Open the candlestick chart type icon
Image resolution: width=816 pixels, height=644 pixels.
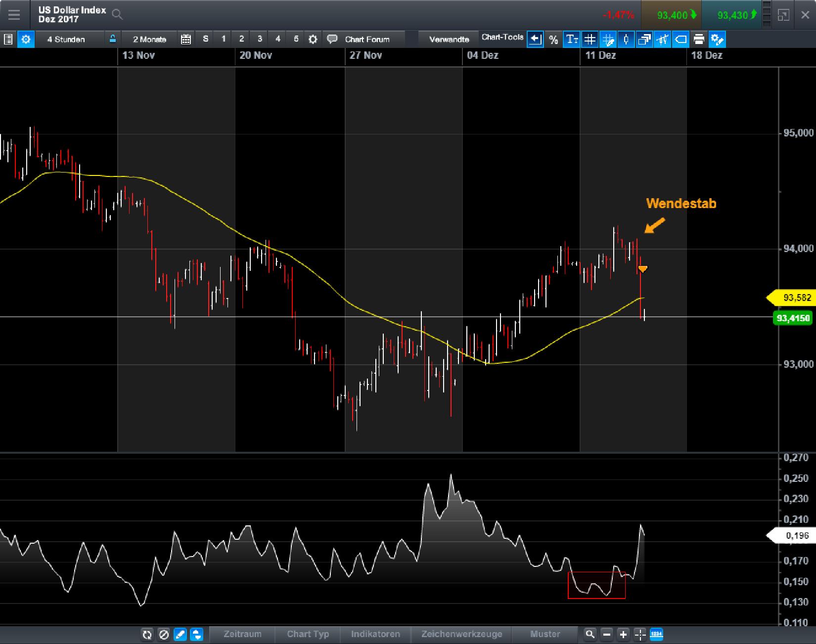click(x=626, y=40)
